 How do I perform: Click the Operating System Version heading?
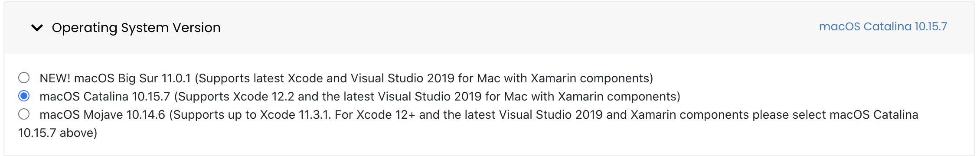[136, 28]
